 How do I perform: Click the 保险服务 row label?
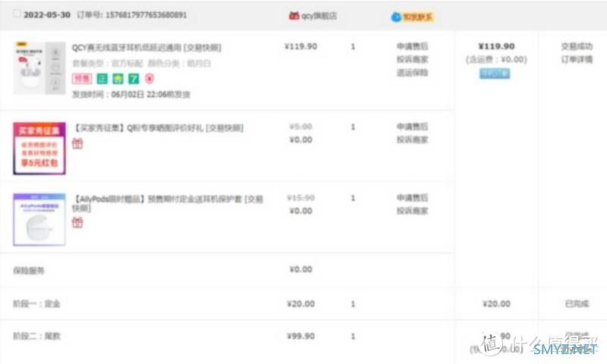click(x=29, y=271)
